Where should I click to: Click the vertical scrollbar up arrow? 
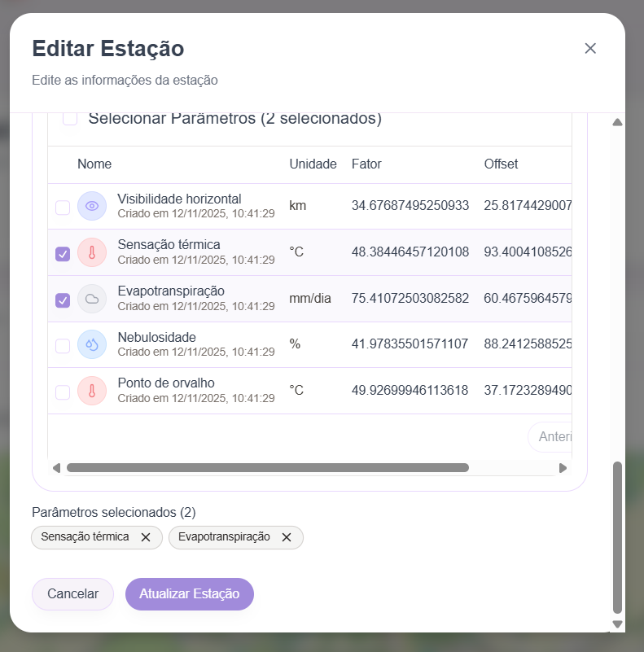click(617, 123)
